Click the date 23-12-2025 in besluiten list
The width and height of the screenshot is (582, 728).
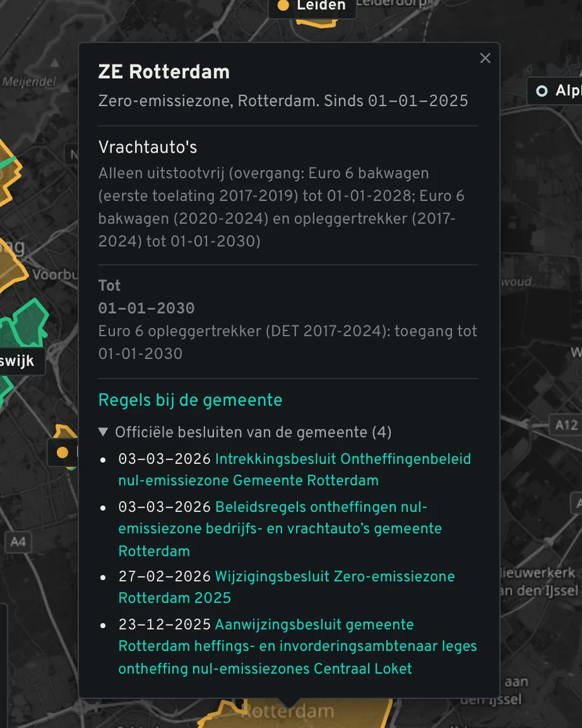click(164, 624)
